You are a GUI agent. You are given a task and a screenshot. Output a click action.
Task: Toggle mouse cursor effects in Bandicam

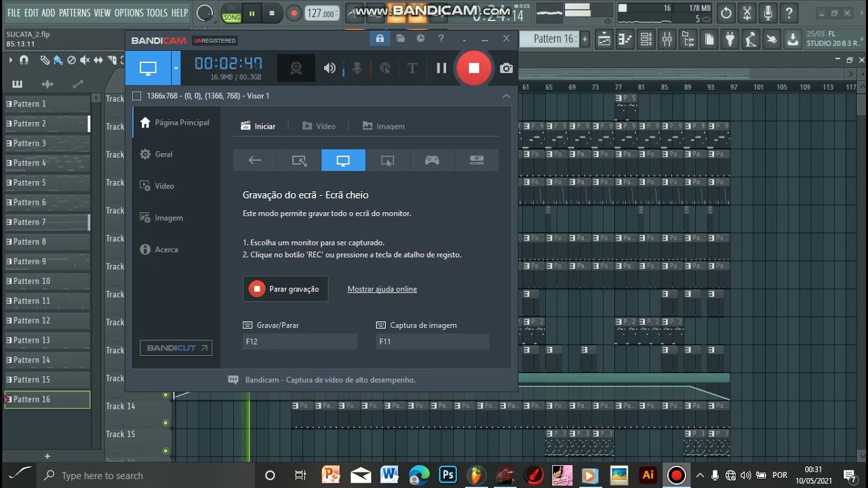coord(384,68)
